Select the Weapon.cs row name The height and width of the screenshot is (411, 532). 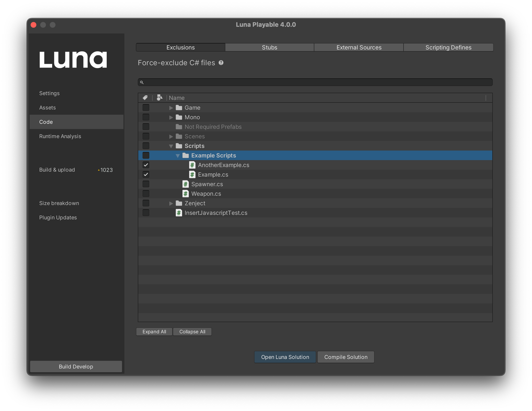206,194
